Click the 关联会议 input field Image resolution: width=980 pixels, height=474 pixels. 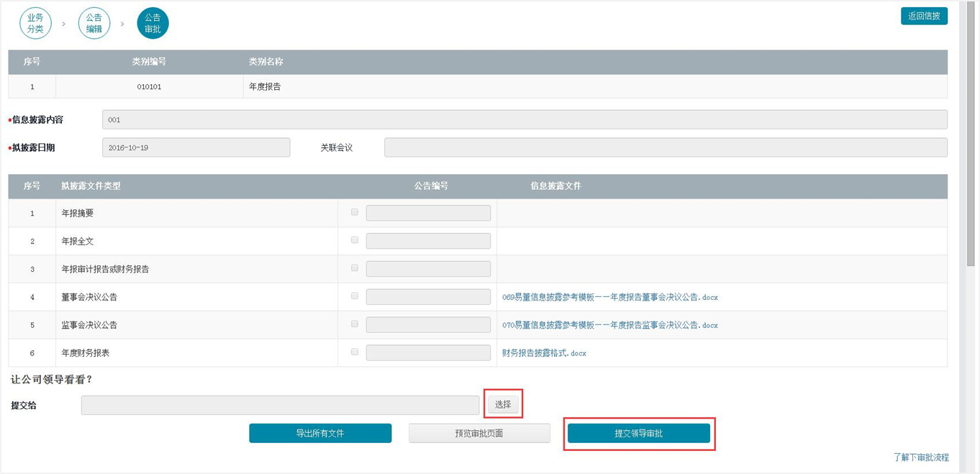click(666, 147)
